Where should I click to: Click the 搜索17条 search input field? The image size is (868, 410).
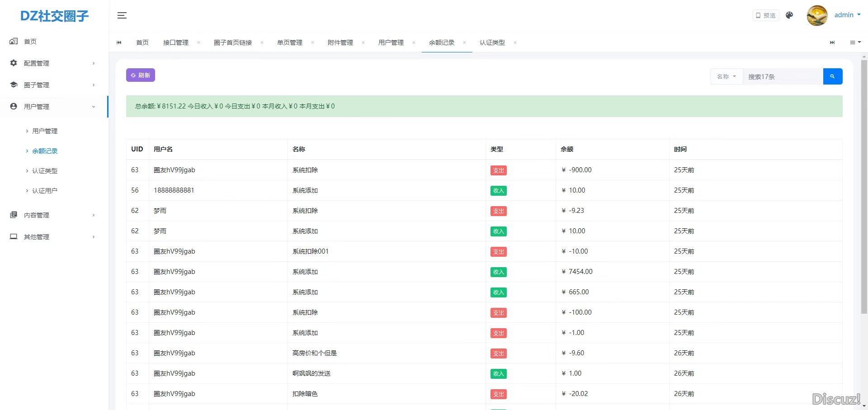(x=782, y=76)
